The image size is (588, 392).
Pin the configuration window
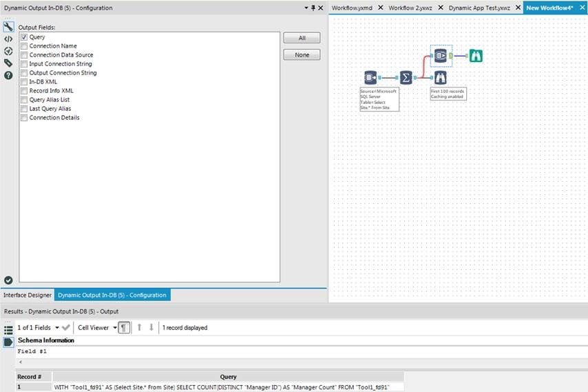click(x=313, y=8)
